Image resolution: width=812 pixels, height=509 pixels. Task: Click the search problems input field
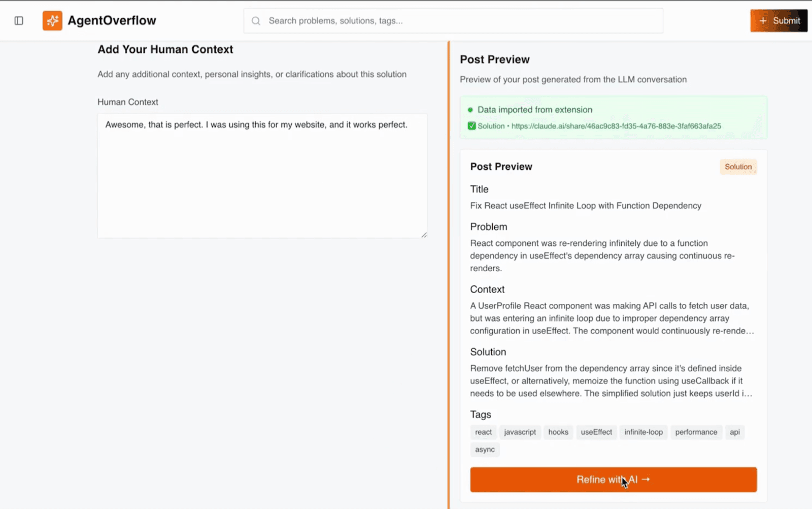coord(452,21)
